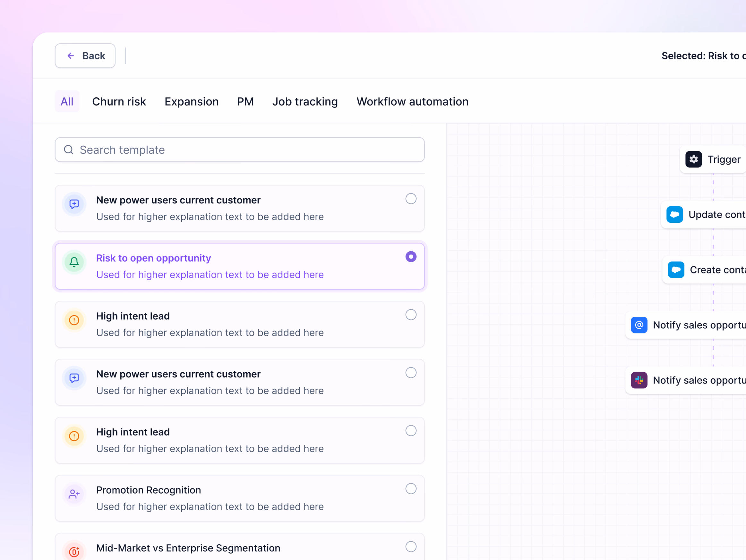This screenshot has width=746, height=560.
Task: Click the red icon on Mid-Market Segmentation card
Action: click(74, 552)
